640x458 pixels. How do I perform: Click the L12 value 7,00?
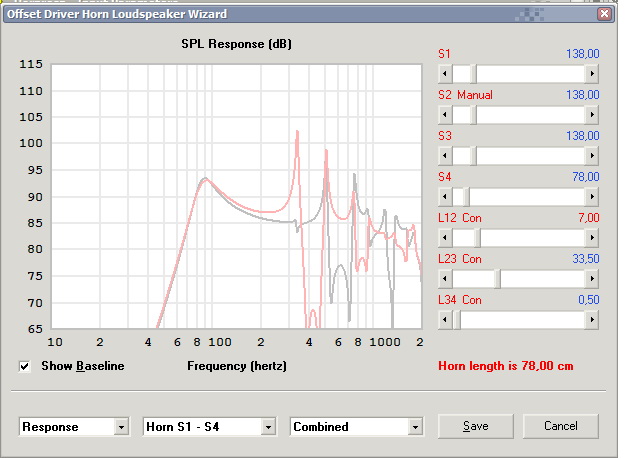(589, 218)
